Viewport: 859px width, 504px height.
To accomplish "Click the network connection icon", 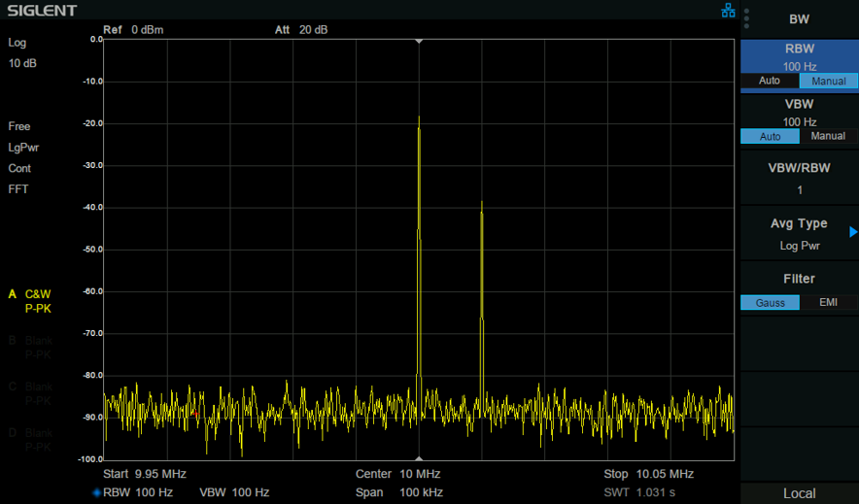I will [x=728, y=11].
